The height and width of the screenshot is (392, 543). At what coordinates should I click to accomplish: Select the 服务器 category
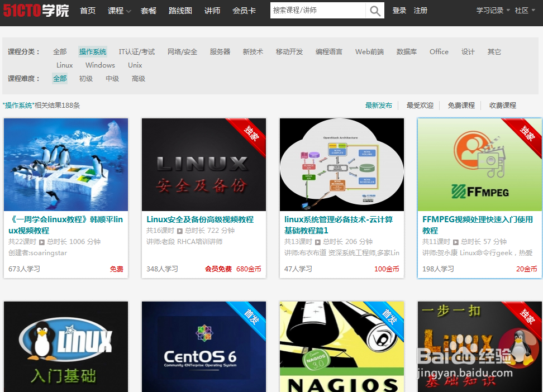tap(220, 51)
